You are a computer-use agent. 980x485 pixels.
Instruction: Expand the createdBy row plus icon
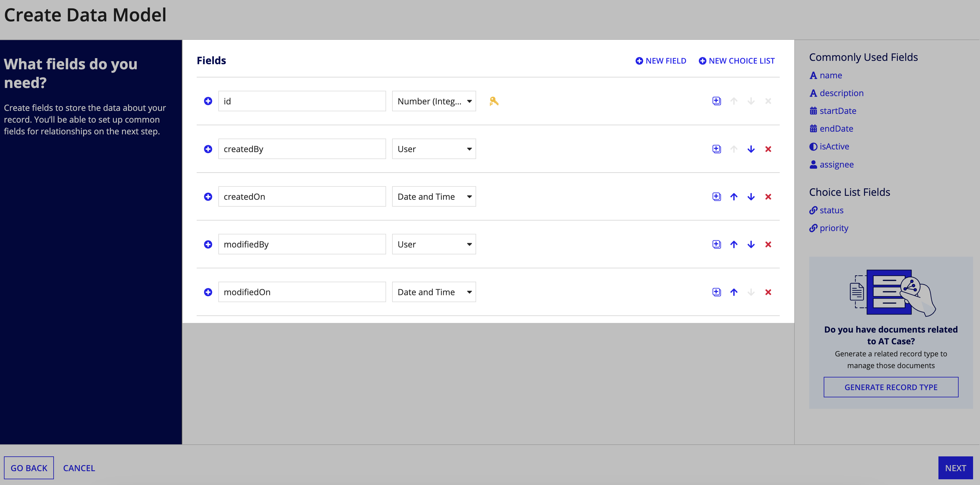coord(208,149)
